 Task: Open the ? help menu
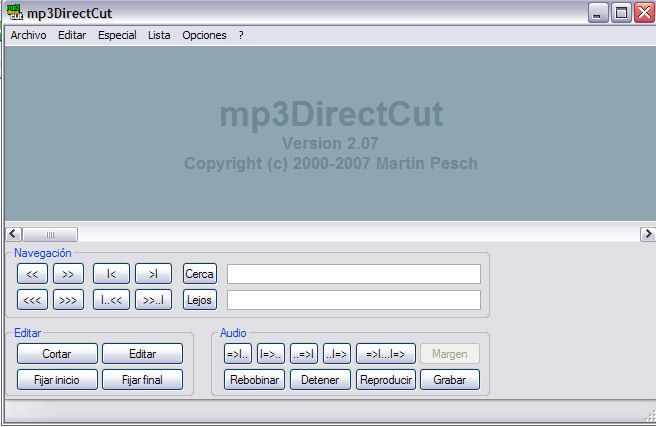[x=241, y=35]
